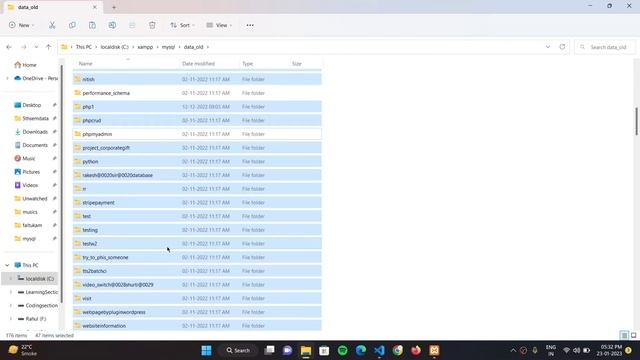Switch to large thumbnails view icon
Screen dimensions: 640x360
pos(633,335)
